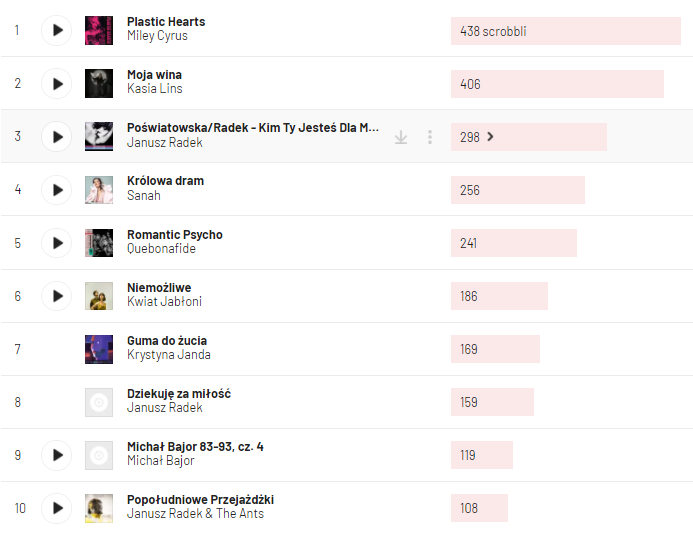Image resolution: width=693 pixels, height=534 pixels.
Task: Open the Sanah artist link
Action: click(143, 195)
